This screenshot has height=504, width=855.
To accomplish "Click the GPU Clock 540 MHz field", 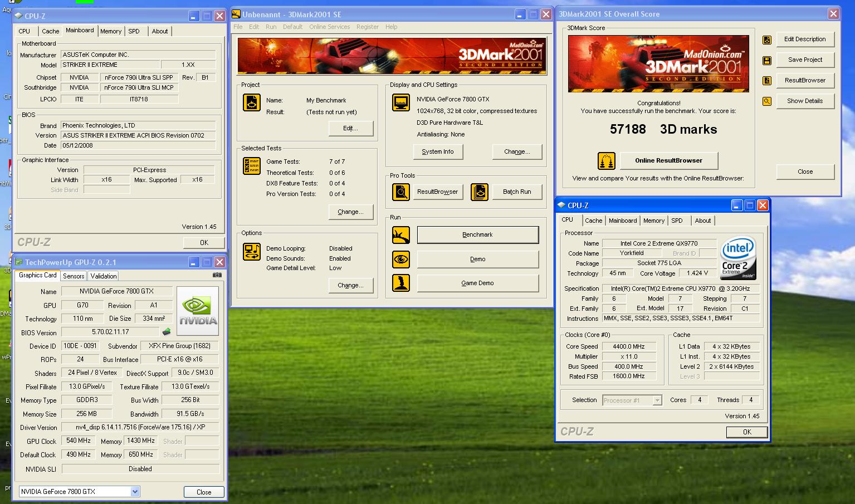I will tap(79, 441).
